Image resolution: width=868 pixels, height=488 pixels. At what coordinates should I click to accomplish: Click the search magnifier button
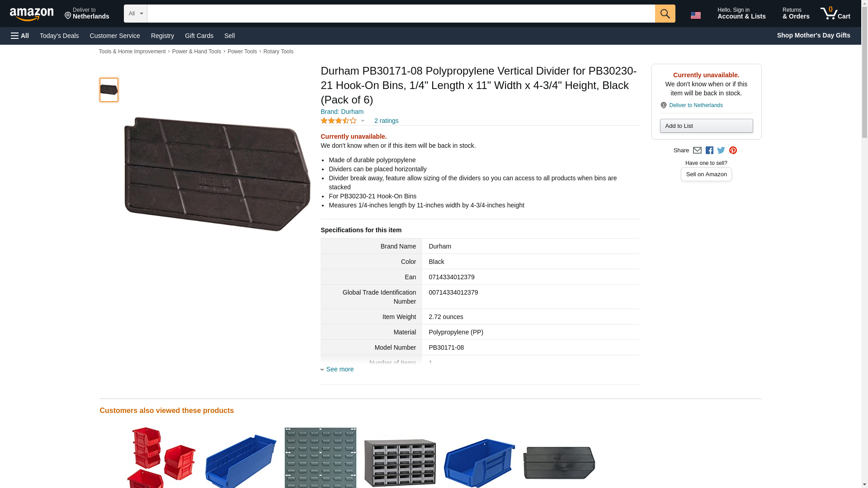(x=665, y=14)
